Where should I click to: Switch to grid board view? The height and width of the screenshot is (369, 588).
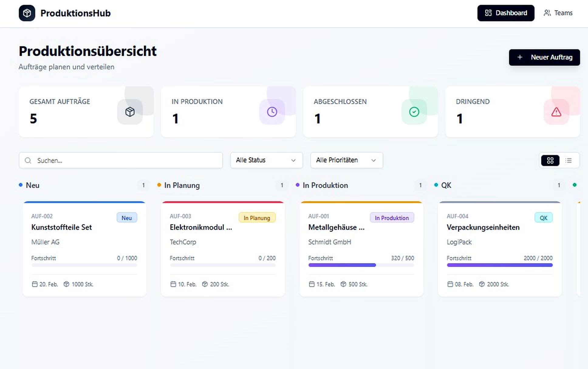[550, 160]
